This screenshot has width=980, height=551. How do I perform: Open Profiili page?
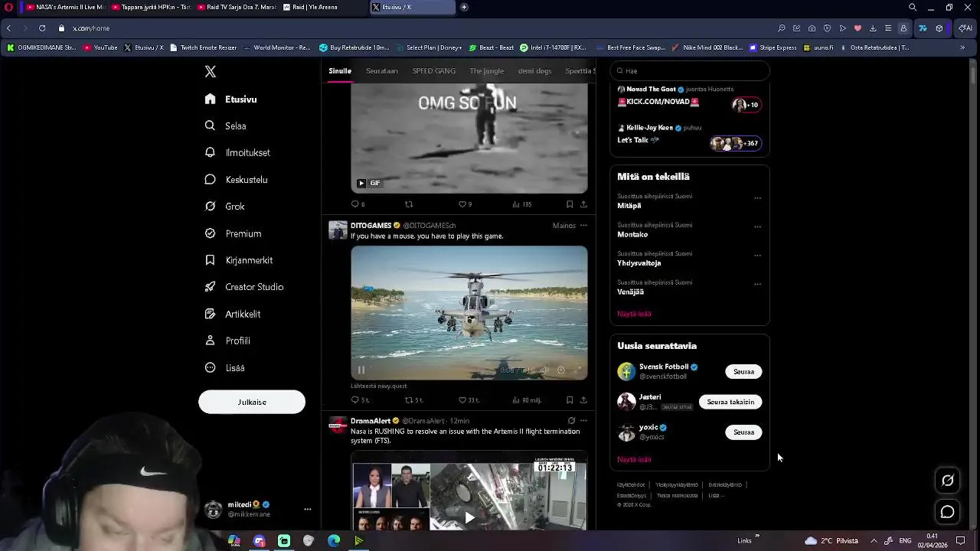[228, 341]
